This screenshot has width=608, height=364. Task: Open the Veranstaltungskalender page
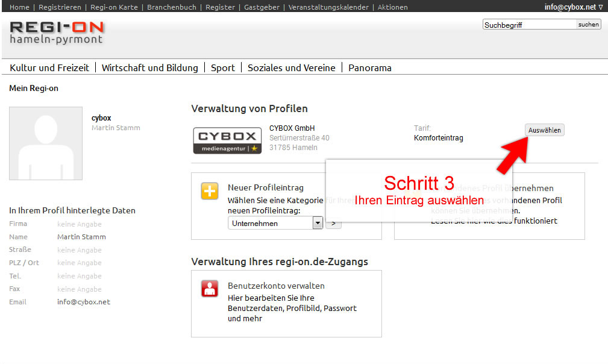point(328,7)
